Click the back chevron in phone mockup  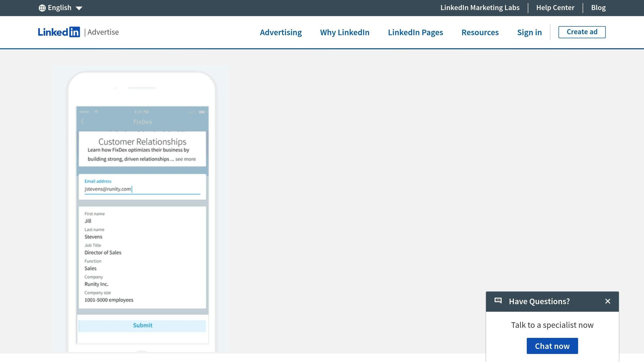point(82,122)
